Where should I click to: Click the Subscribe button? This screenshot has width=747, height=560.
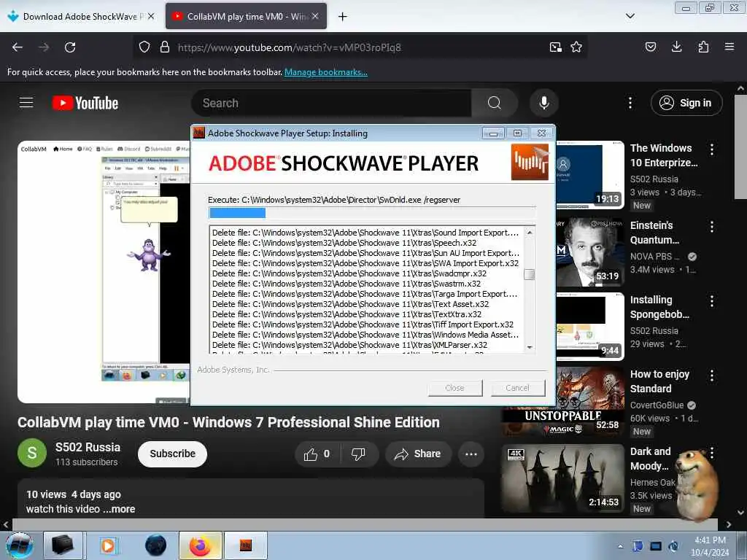click(x=172, y=454)
